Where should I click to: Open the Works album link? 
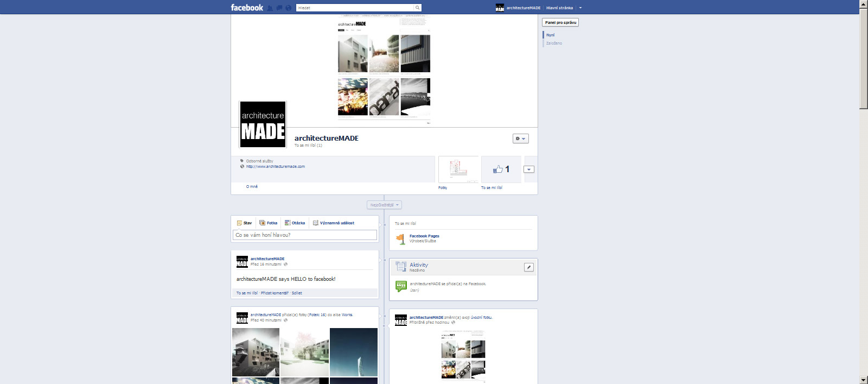(x=347, y=314)
